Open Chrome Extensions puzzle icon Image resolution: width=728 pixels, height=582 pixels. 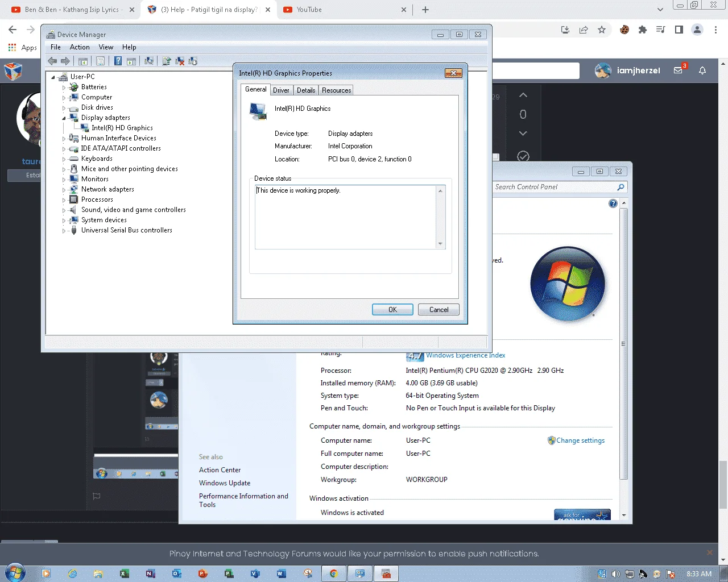coord(643,30)
